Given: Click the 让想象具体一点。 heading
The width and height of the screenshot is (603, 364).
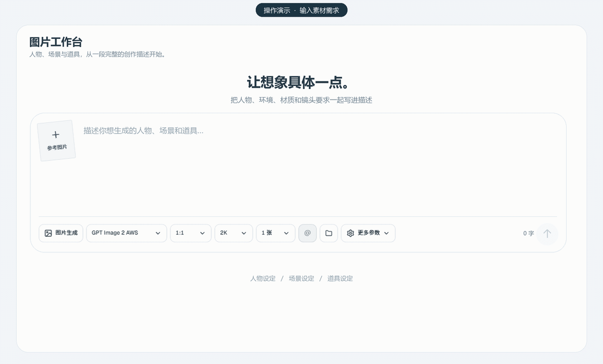Looking at the screenshot, I should (x=298, y=82).
